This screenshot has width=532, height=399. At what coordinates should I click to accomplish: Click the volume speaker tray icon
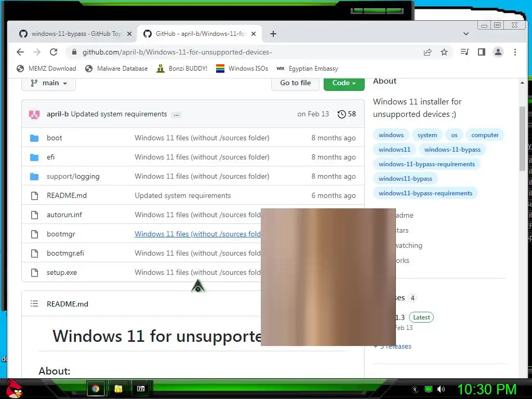pos(441,389)
